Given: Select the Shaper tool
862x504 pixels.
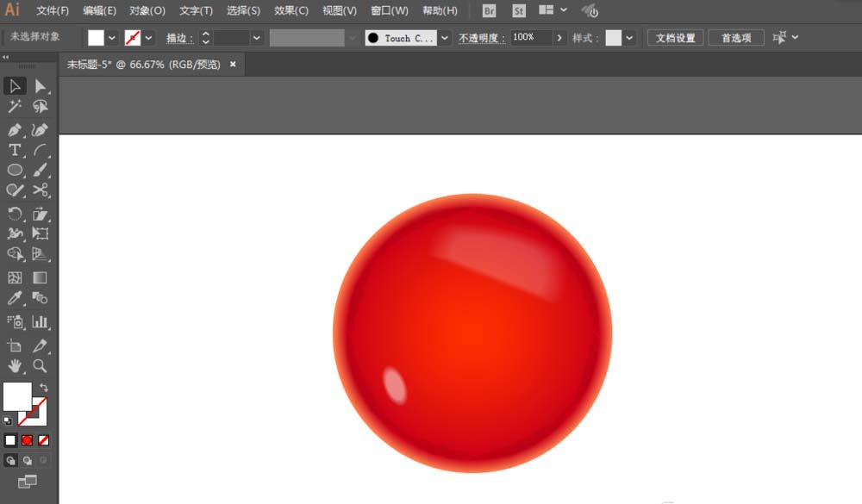Looking at the screenshot, I should pyautogui.click(x=15, y=190).
